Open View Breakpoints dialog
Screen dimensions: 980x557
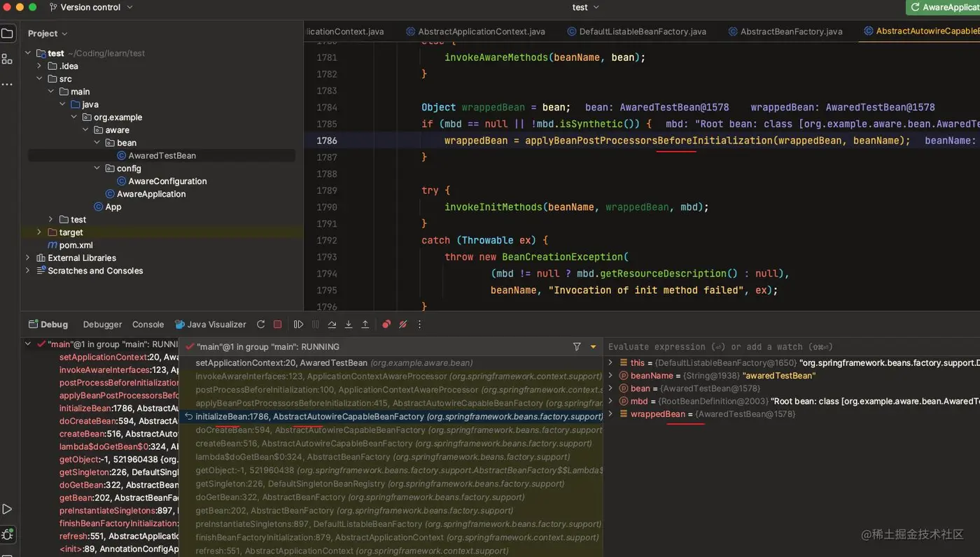[386, 325]
